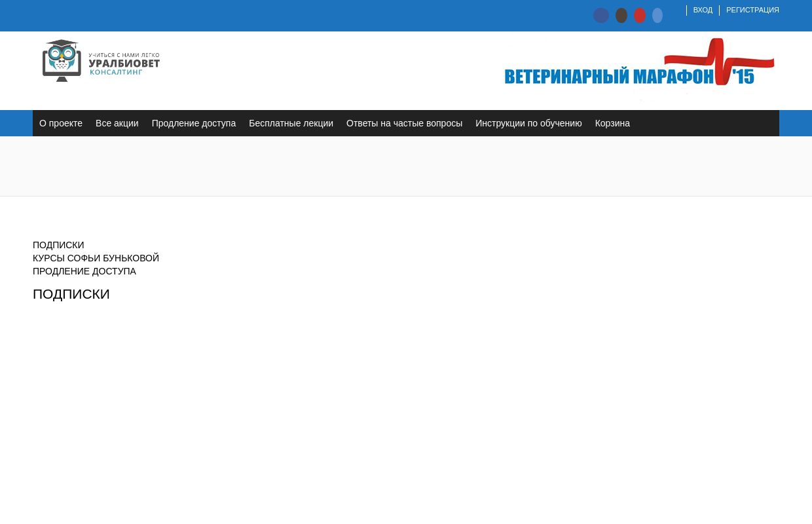Image resolution: width=812 pixels, height=524 pixels.
Task: Click the dark brown social media circle icon
Action: point(621,15)
